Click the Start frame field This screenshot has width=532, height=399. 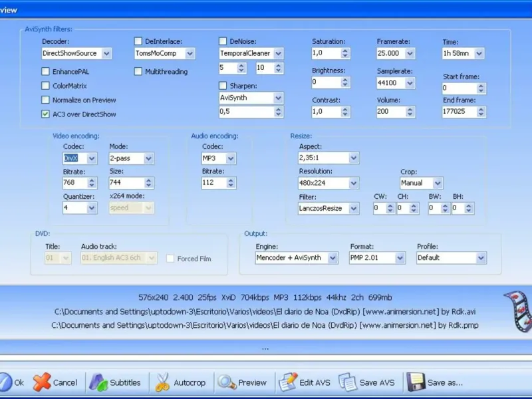pos(459,88)
